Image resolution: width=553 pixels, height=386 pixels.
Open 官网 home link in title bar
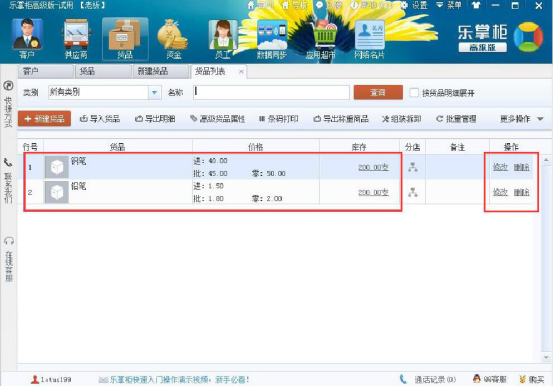[261, 5]
